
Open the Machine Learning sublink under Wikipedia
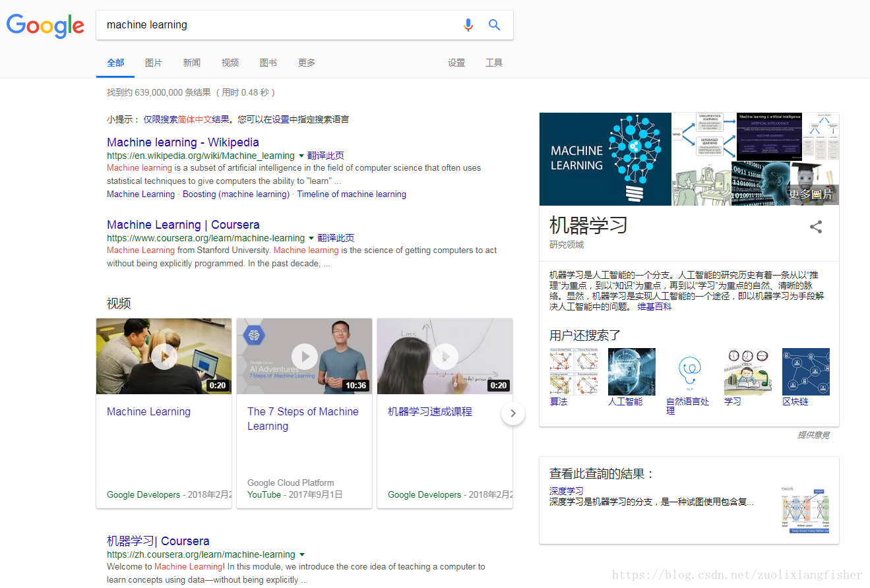tap(140, 194)
